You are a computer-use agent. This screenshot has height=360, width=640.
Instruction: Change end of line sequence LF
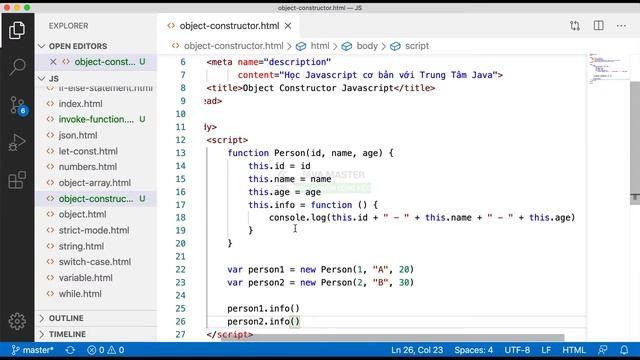pyautogui.click(x=546, y=350)
